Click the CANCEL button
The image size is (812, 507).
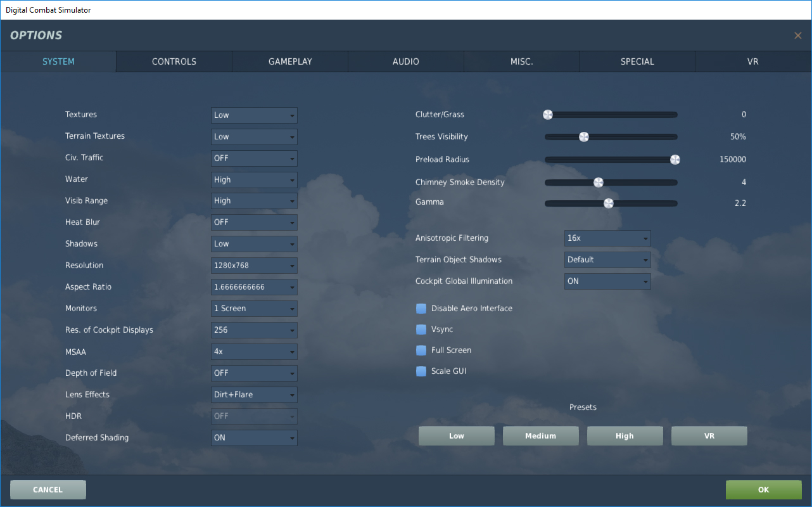pyautogui.click(x=48, y=490)
